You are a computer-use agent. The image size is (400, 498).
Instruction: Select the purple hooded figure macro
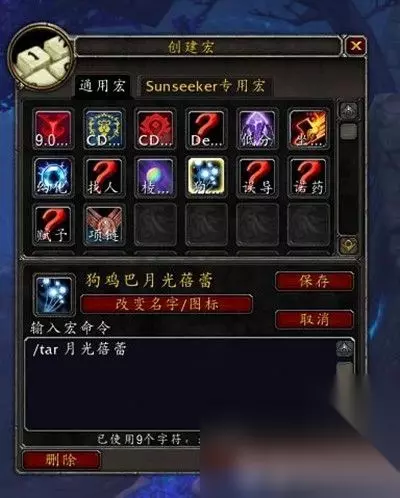click(257, 129)
